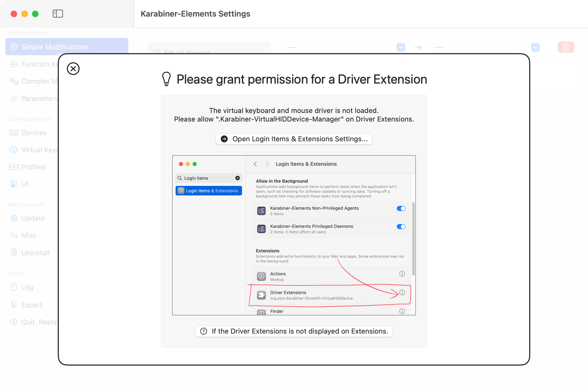This screenshot has width=588, height=391.
Task: Click the Login Items & Extensions instruction screenshot
Action: pyautogui.click(x=294, y=235)
